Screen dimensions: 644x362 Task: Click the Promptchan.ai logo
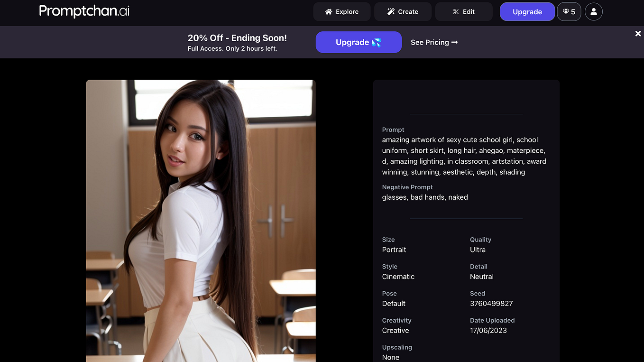point(84,11)
